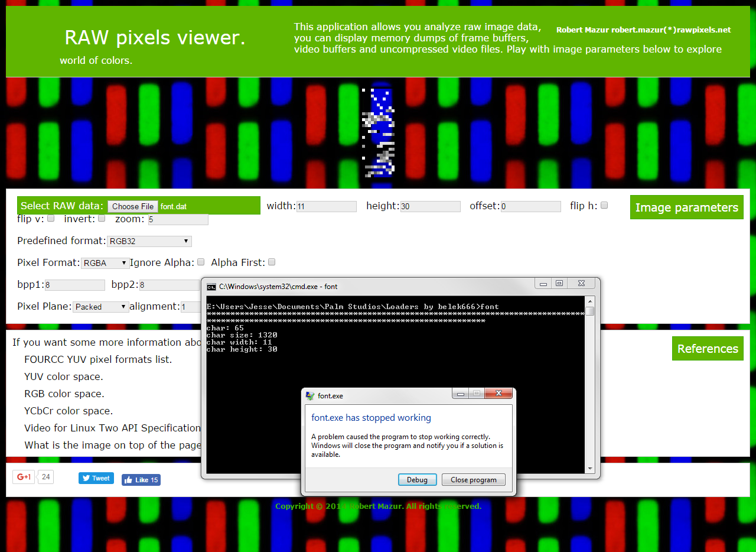The image size is (756, 552).
Task: Maximize the cmd.exe window
Action: (559, 283)
